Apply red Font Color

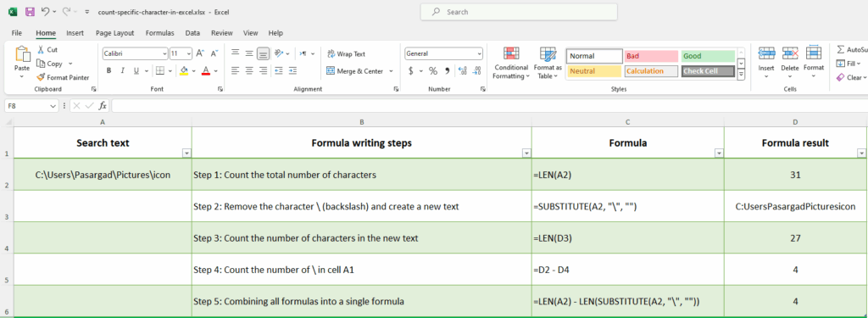pos(206,71)
